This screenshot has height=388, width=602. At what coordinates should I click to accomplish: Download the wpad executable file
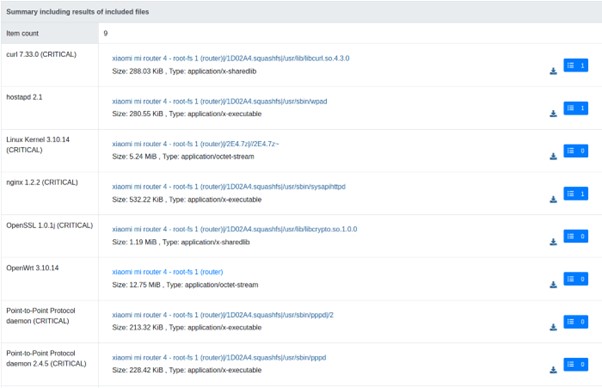pyautogui.click(x=553, y=114)
